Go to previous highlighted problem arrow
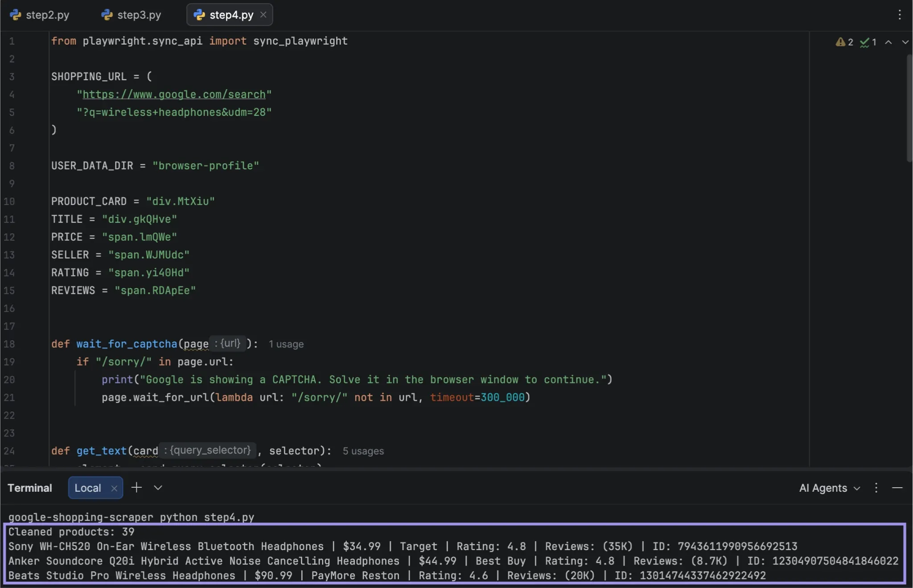The height and width of the screenshot is (588, 913). [x=888, y=42]
